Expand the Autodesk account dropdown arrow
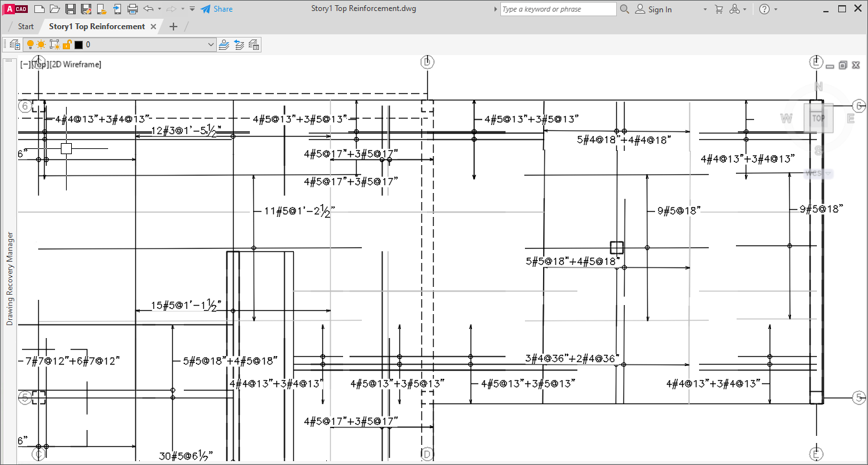Screen dimensions: 868x465 [745, 9]
